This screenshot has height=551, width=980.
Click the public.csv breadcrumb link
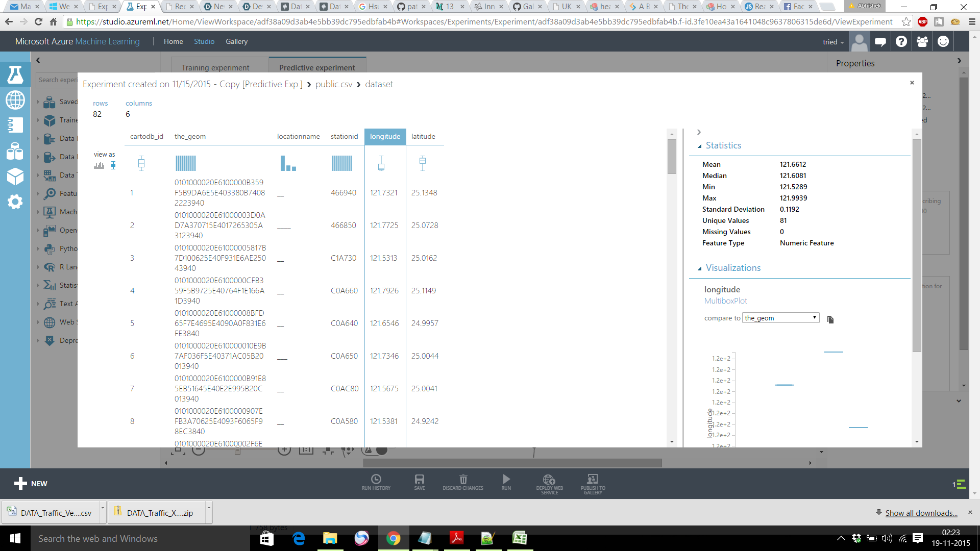pyautogui.click(x=334, y=84)
